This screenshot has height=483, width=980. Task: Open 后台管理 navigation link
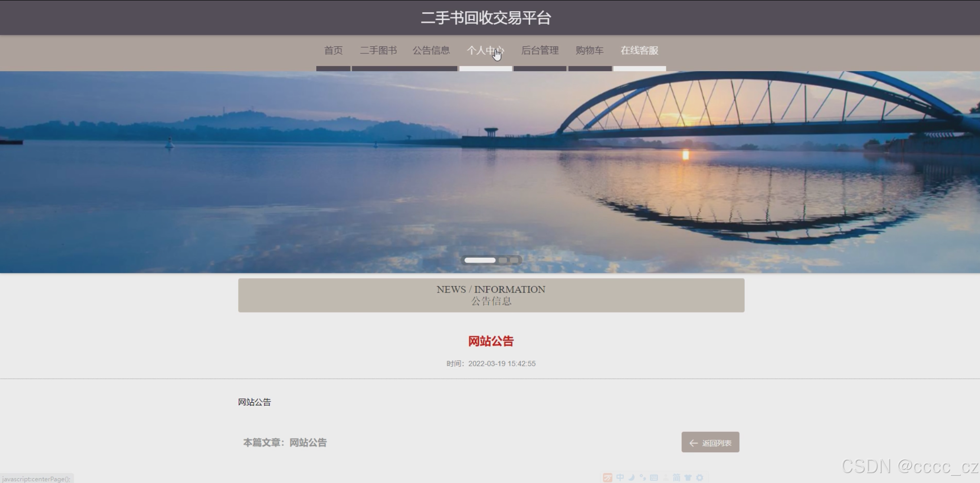coord(540,50)
